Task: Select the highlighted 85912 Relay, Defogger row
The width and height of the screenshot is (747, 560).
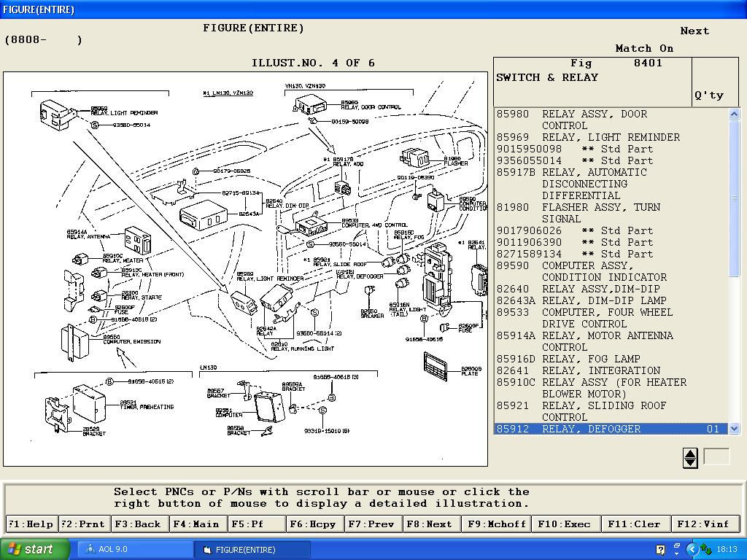Action: tap(610, 429)
